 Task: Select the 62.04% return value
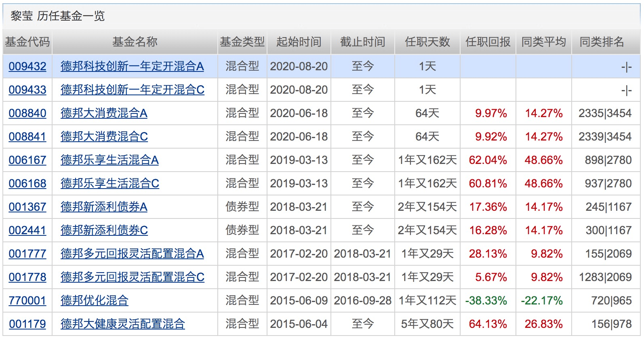[x=488, y=160]
